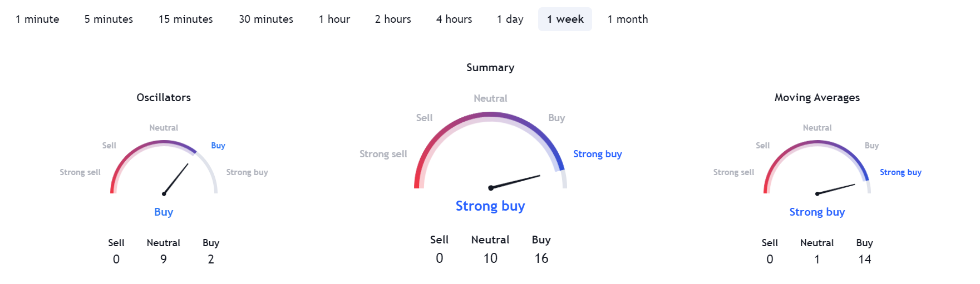Click the Moving Averages heading
This screenshot has width=980, height=284.
coord(817,98)
